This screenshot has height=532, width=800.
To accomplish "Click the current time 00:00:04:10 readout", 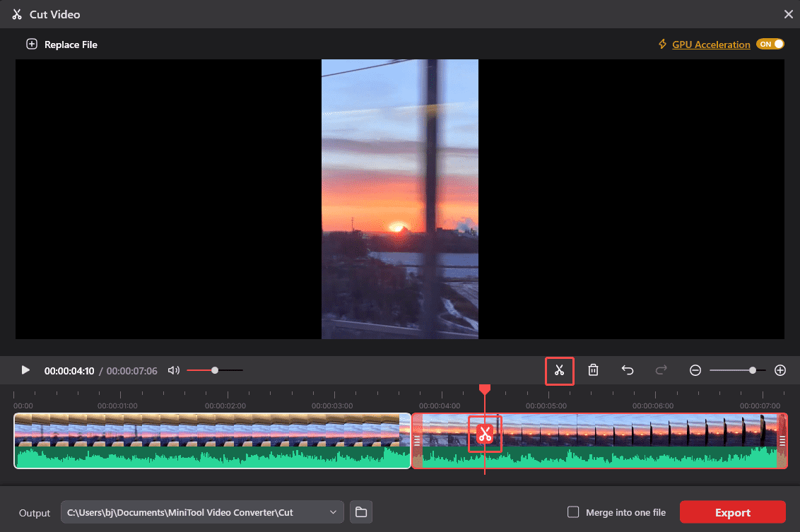I will point(69,372).
